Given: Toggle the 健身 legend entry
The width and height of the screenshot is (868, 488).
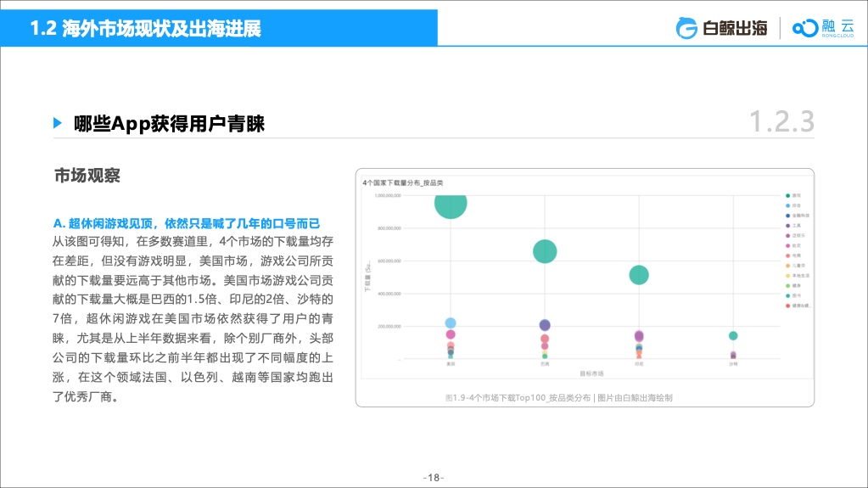Looking at the screenshot, I should [793, 285].
